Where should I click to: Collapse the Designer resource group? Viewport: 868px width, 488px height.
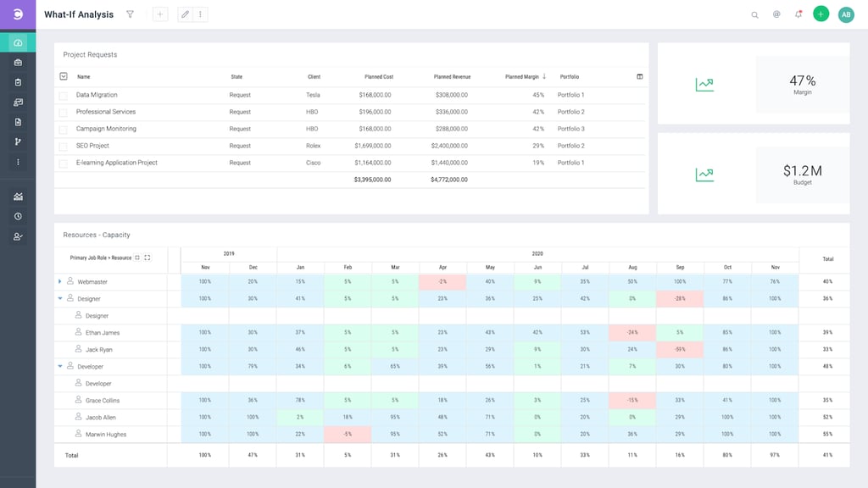pos(58,298)
